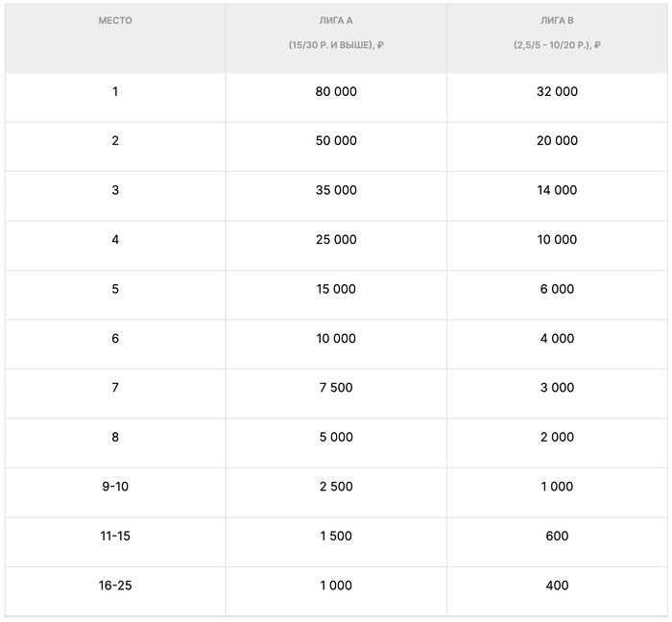Viewport: 672px width, 622px height.
Task: Click the МЕСТО column header
Action: point(115,20)
